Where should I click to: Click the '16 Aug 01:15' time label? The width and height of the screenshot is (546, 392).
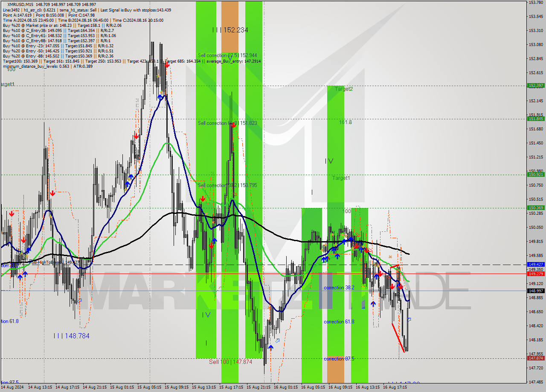pos(286,387)
